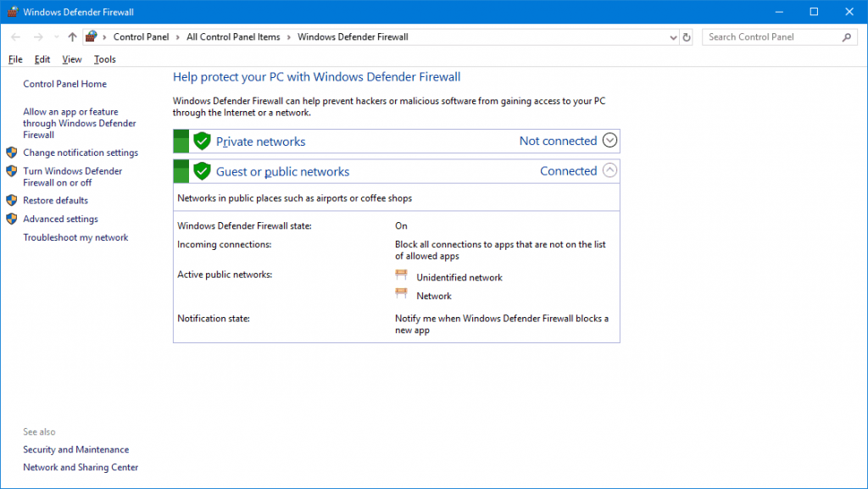Collapse the Guest or public networks section
Viewport: 868px width, 489px height.
pyautogui.click(x=609, y=170)
